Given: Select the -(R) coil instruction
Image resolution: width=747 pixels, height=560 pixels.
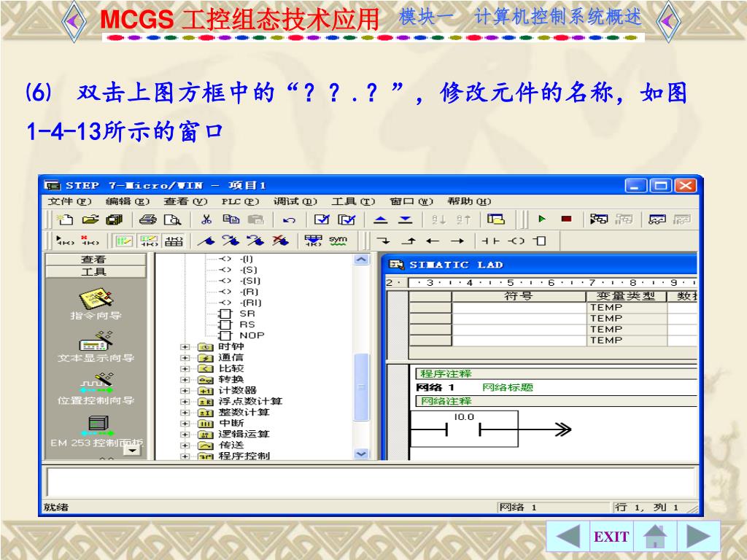Looking at the screenshot, I should point(249,292).
